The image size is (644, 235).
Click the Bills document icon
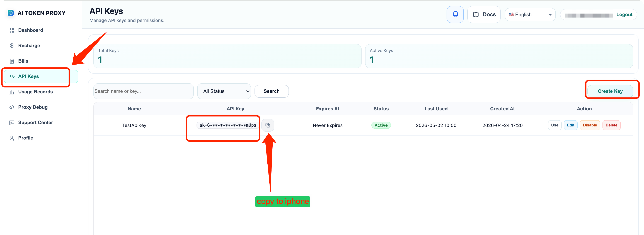pos(12,61)
